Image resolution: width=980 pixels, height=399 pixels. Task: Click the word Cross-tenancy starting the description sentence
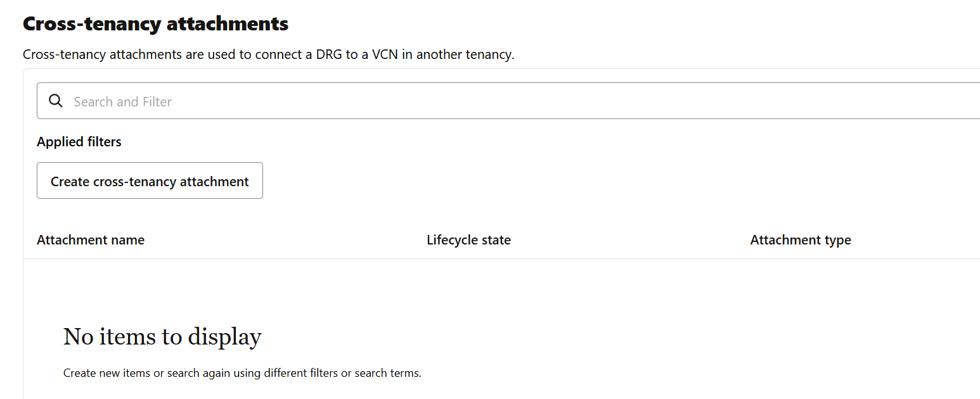coord(64,54)
